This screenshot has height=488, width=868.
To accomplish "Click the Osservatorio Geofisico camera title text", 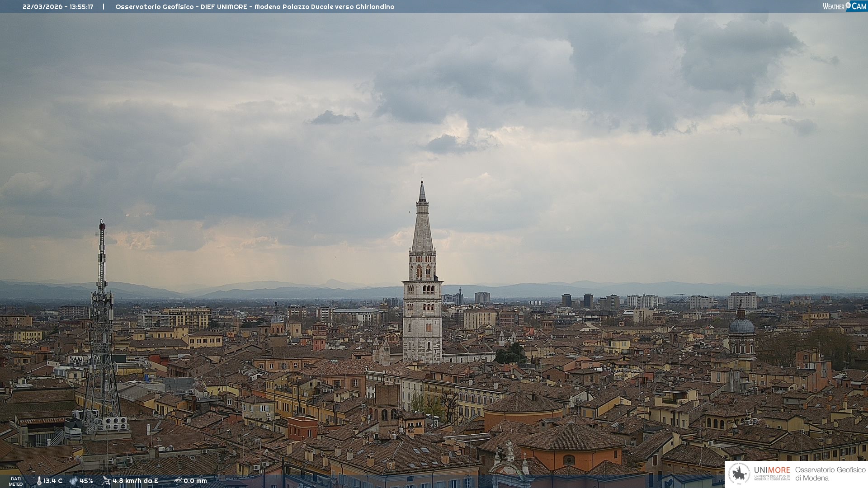I will click(x=255, y=7).
